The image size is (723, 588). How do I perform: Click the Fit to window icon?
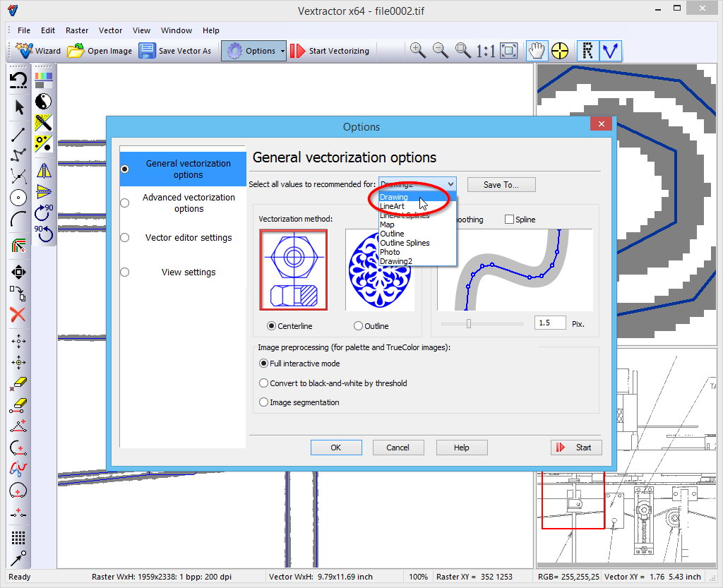pyautogui.click(x=508, y=50)
